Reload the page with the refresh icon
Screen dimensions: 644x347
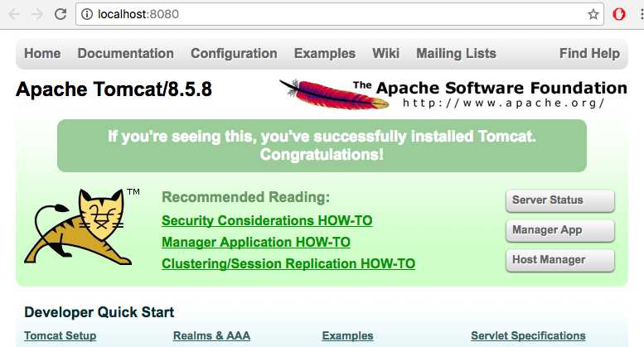pyautogui.click(x=61, y=14)
